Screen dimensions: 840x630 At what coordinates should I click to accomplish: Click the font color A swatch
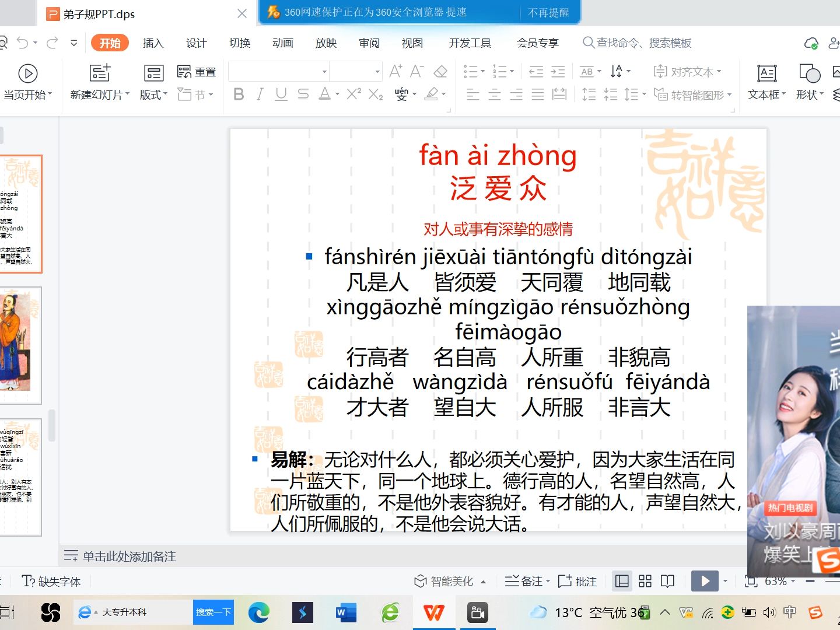pos(325,94)
